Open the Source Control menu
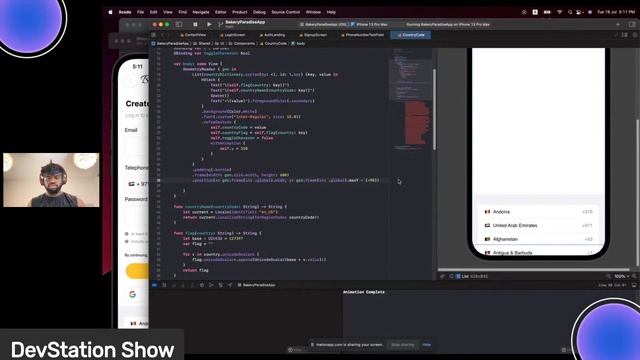The width and height of the screenshot is (640, 360). [285, 12]
